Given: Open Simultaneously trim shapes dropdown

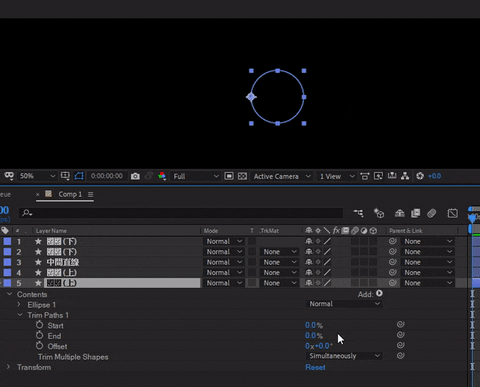Looking at the screenshot, I should (344, 356).
